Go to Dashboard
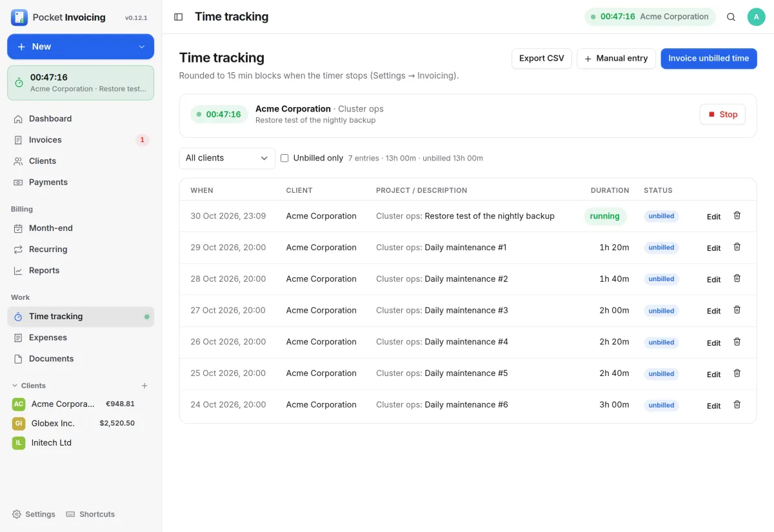Viewport: 774px width, 532px height. 81,119
